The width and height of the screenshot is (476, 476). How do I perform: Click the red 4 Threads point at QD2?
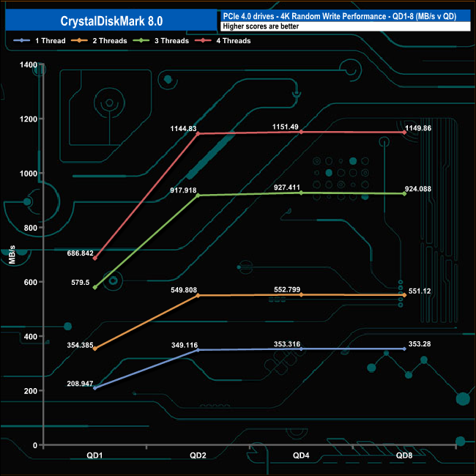coord(198,133)
